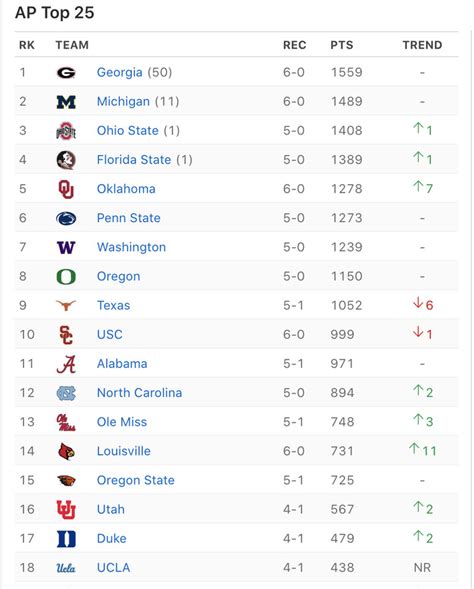The width and height of the screenshot is (474, 589).
Task: Open the Alabama team page link
Action: tap(122, 364)
